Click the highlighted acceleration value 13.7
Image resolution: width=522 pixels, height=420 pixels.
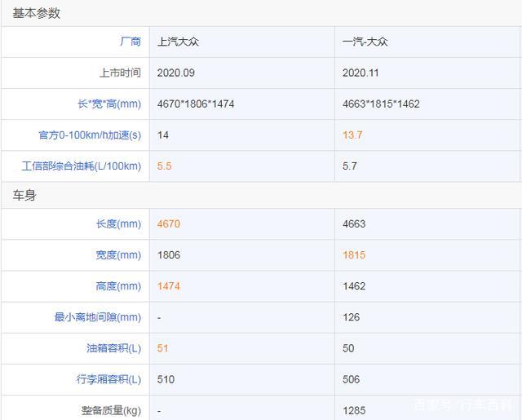pos(352,135)
